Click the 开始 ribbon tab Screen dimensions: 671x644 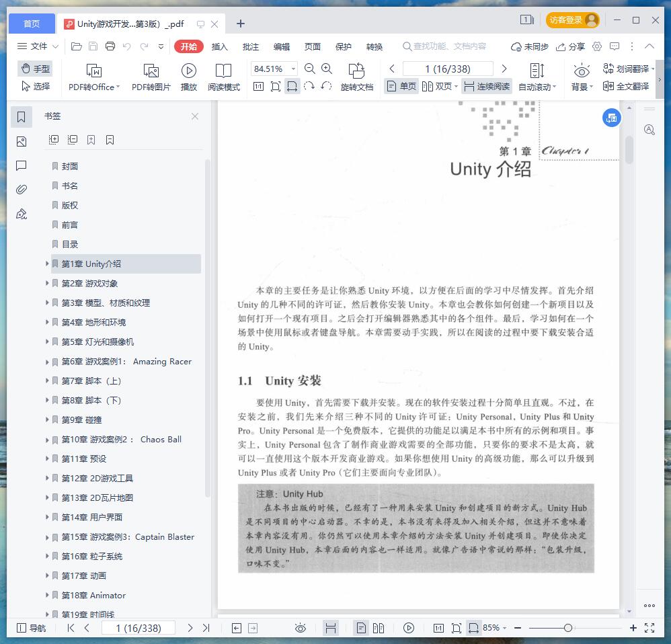(x=189, y=46)
